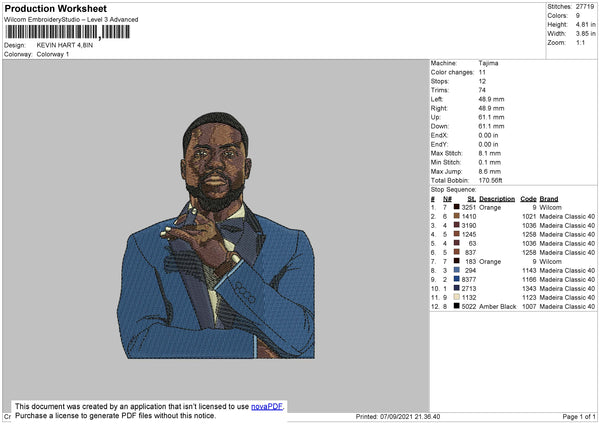Click the Up: label
Image resolution: width=600 pixels, height=424 pixels.
click(435, 117)
